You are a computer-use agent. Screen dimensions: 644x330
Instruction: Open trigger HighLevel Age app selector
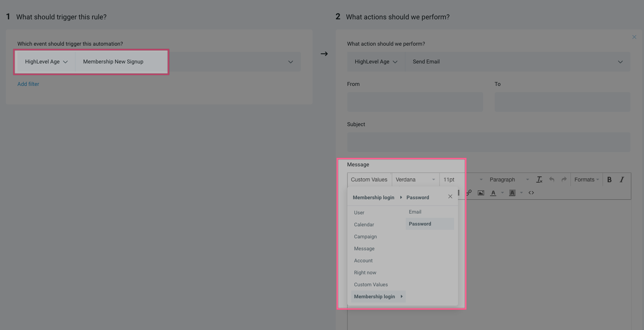click(x=46, y=62)
